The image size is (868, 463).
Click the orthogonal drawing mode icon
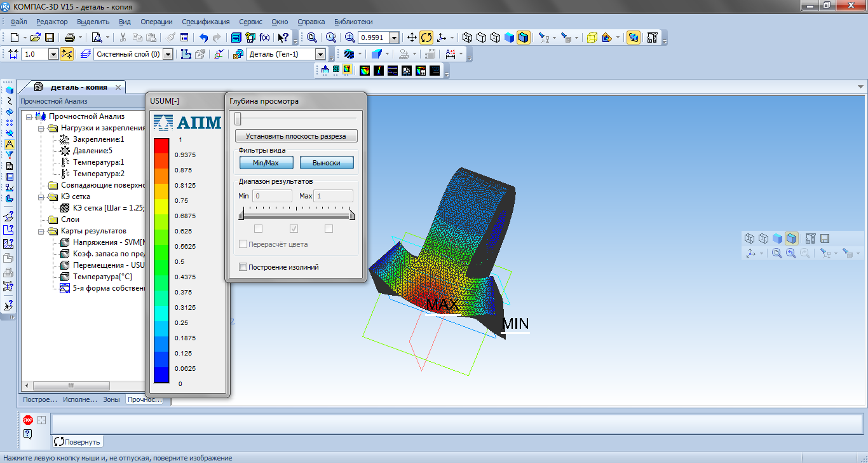(67, 54)
